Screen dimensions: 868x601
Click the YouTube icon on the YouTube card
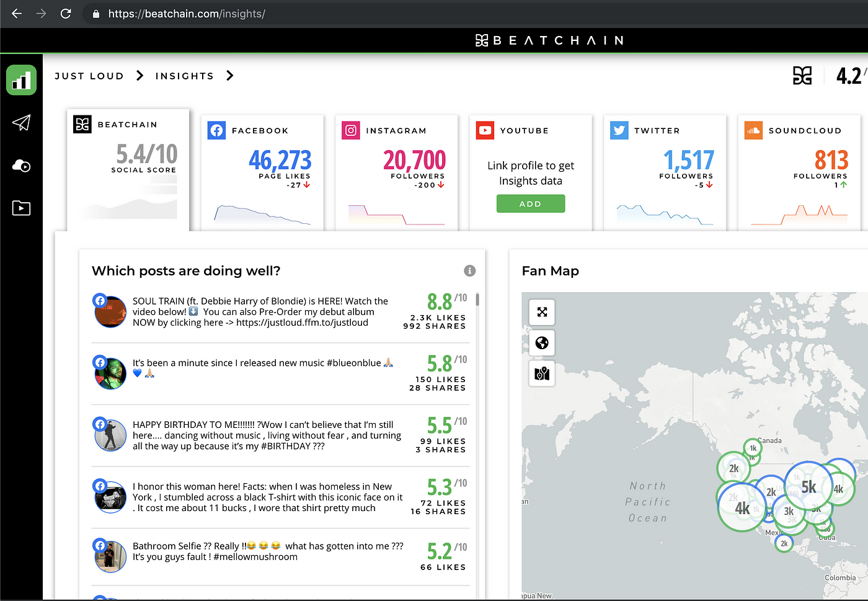pyautogui.click(x=485, y=130)
